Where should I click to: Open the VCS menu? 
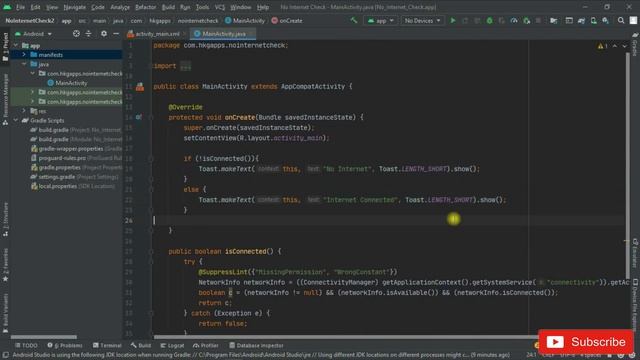220,7
